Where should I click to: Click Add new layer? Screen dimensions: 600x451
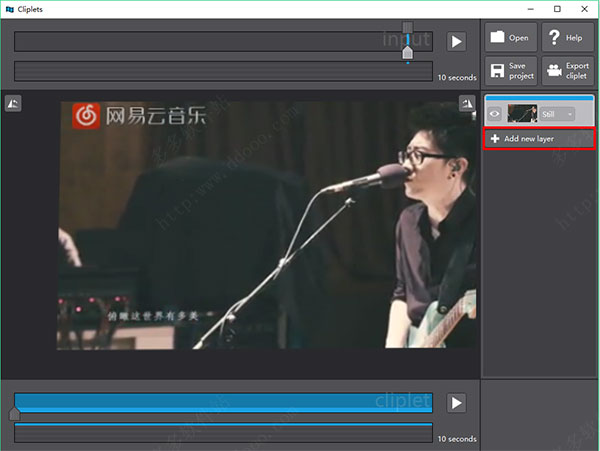click(539, 138)
